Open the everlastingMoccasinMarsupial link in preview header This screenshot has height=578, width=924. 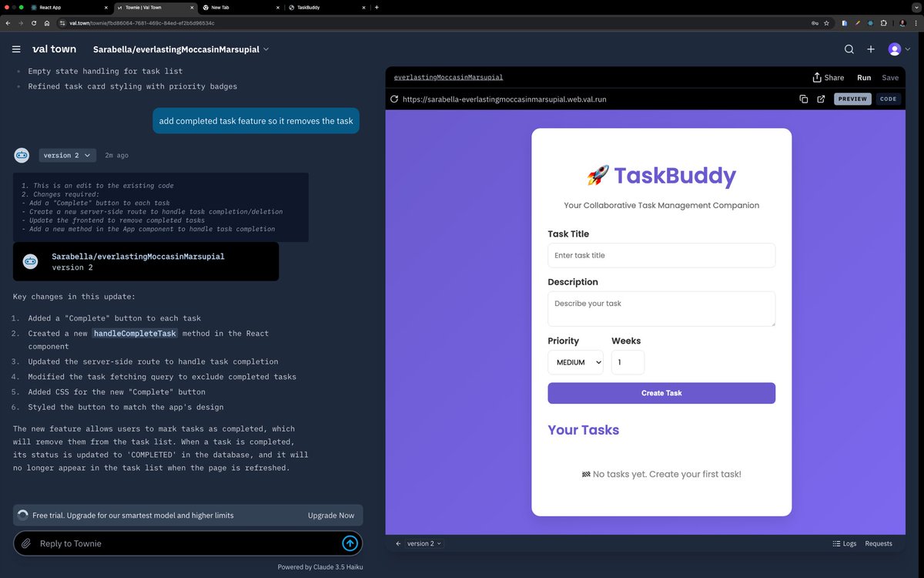(x=448, y=78)
